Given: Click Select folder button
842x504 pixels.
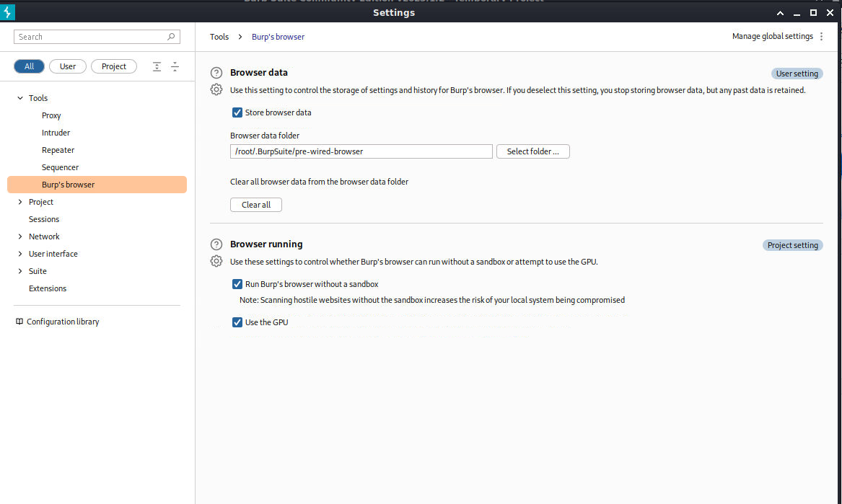Looking at the screenshot, I should [532, 151].
